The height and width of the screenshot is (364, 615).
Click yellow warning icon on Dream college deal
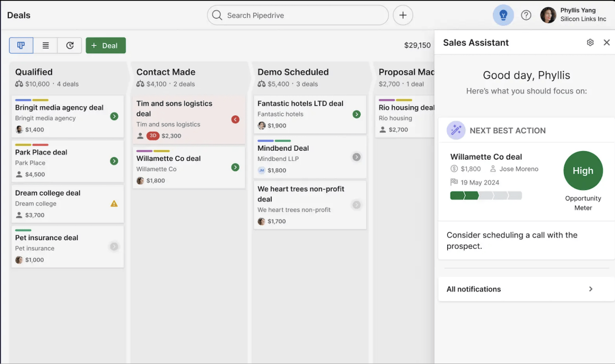point(114,204)
